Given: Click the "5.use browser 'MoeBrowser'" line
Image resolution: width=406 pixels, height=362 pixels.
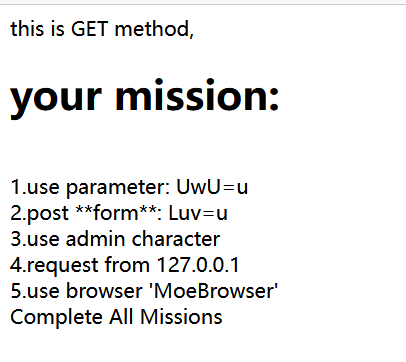Looking at the screenshot, I should [x=144, y=291].
